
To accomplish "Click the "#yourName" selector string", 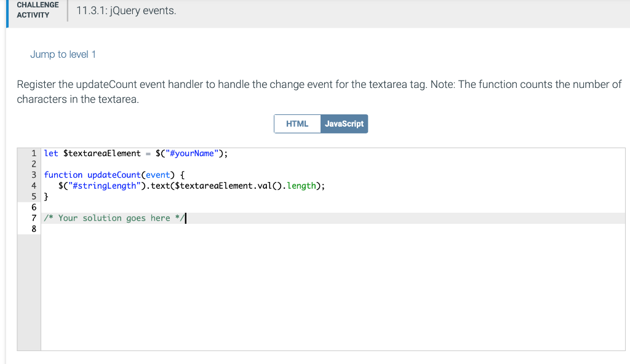I will [x=192, y=154].
